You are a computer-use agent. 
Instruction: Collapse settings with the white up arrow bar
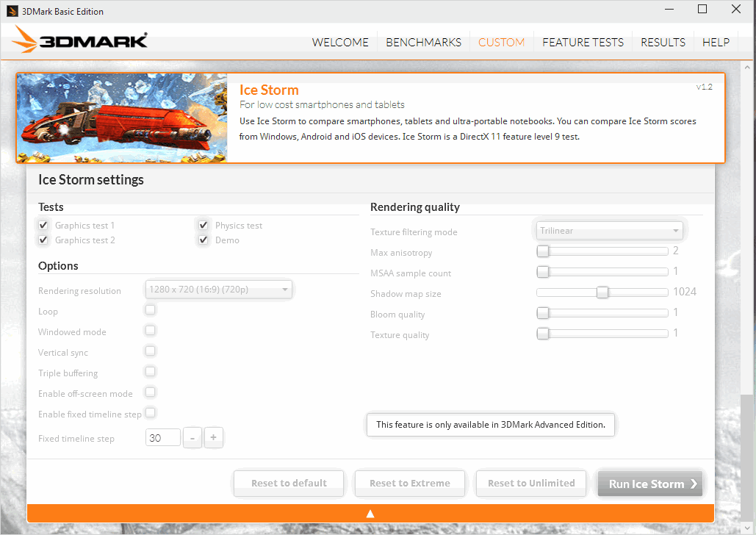pyautogui.click(x=370, y=513)
